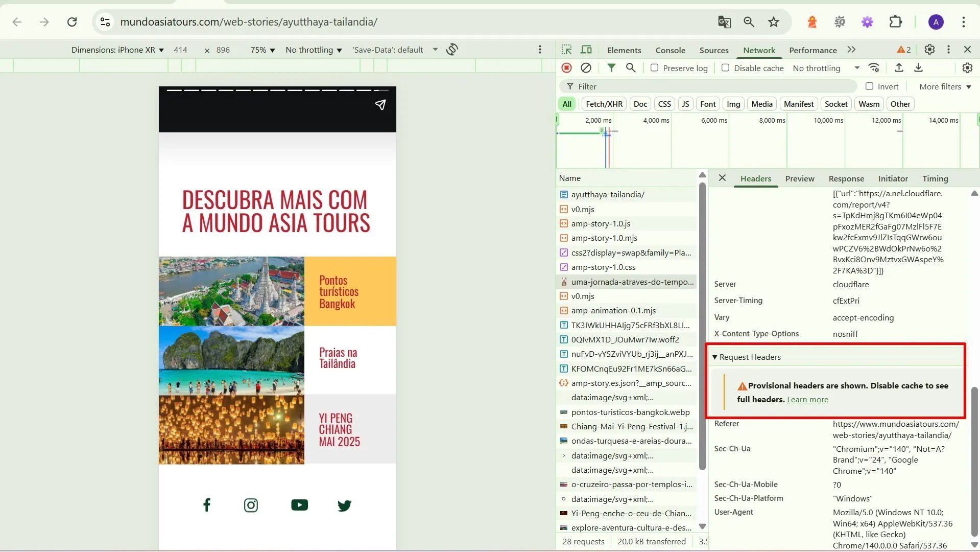Image resolution: width=980 pixels, height=552 pixels.
Task: Enable the Disable cache checkbox
Action: click(x=725, y=67)
